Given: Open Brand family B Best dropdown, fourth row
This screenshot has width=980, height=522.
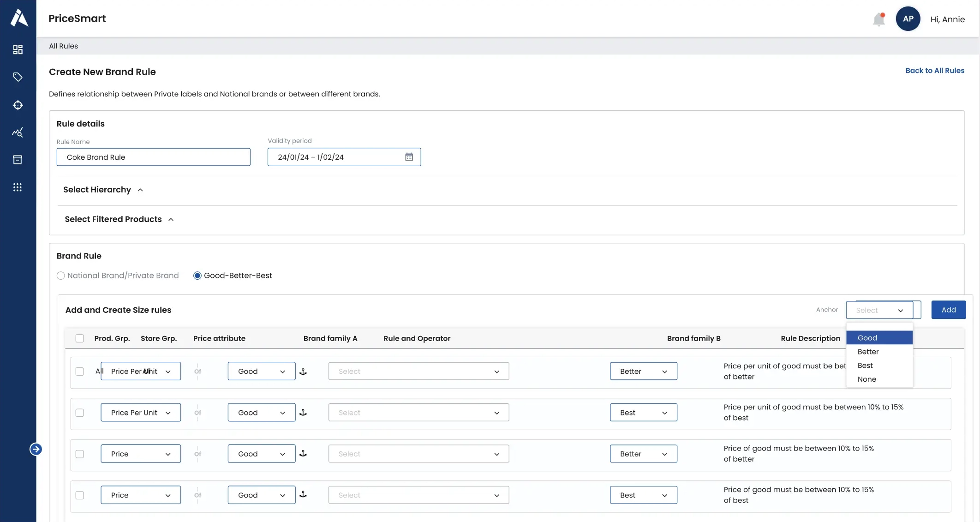Looking at the screenshot, I should 643,495.
